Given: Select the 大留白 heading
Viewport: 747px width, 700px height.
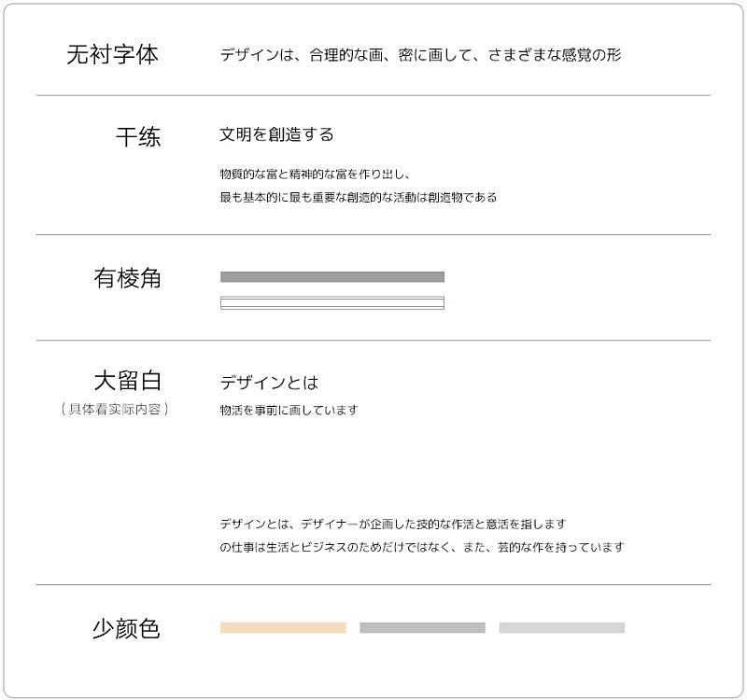Looking at the screenshot, I should pyautogui.click(x=127, y=380).
